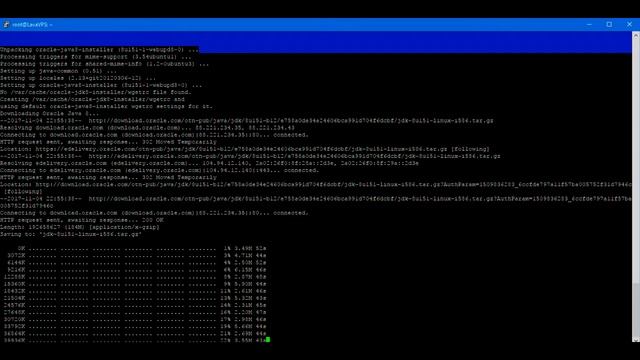
Task: Click the 'Resolving download.oracle.com' line
Action: 147,128
